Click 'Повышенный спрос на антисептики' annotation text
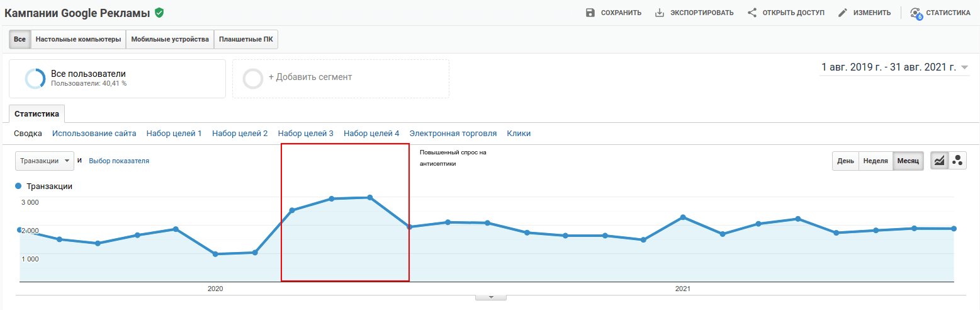This screenshot has width=980, height=310. 453,158
